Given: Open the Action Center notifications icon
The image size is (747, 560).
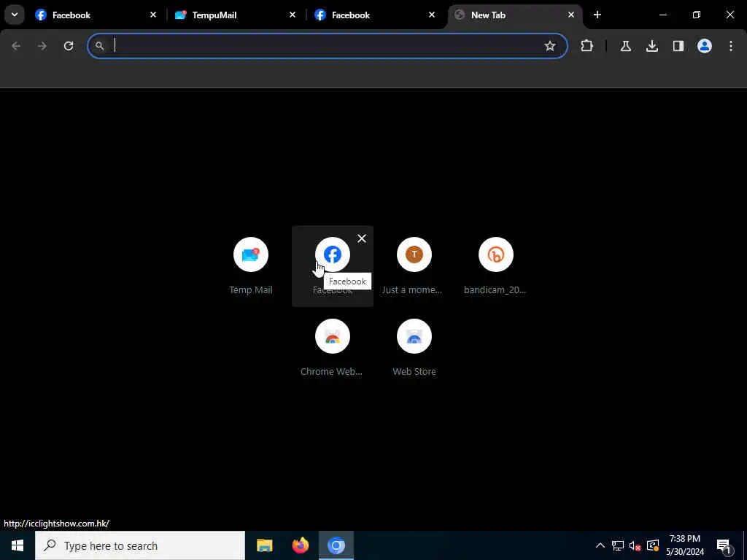Looking at the screenshot, I should coord(724,545).
